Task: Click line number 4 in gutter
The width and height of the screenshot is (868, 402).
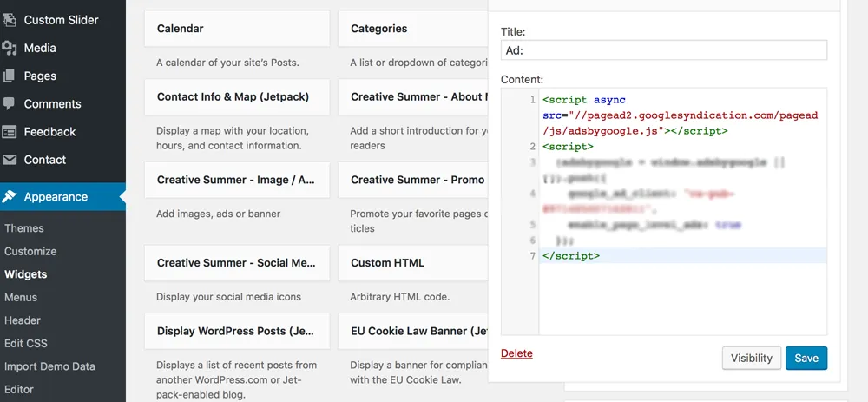Action: [x=533, y=194]
